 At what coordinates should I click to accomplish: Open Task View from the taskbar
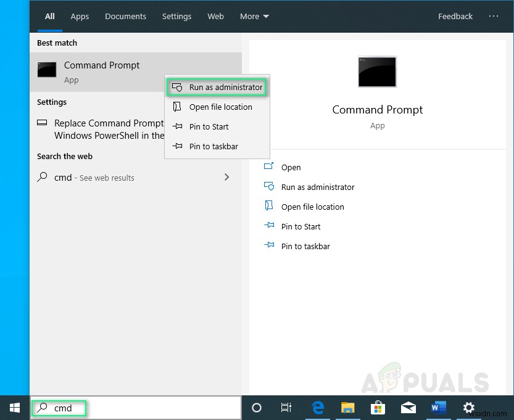point(286,408)
